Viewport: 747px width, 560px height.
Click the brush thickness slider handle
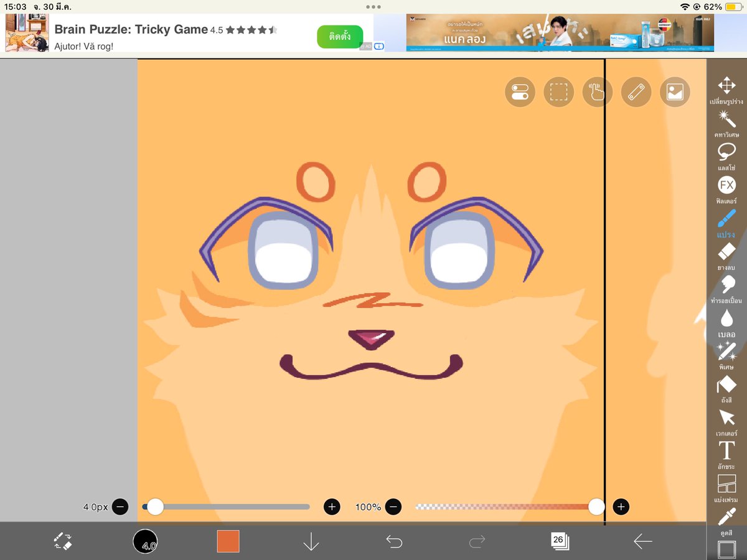pos(155,506)
